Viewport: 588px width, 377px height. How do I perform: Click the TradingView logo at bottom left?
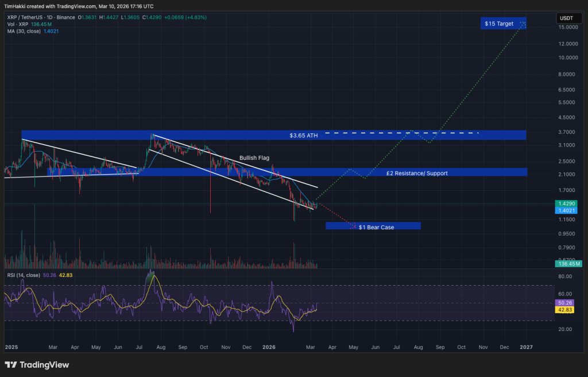[x=37, y=365]
